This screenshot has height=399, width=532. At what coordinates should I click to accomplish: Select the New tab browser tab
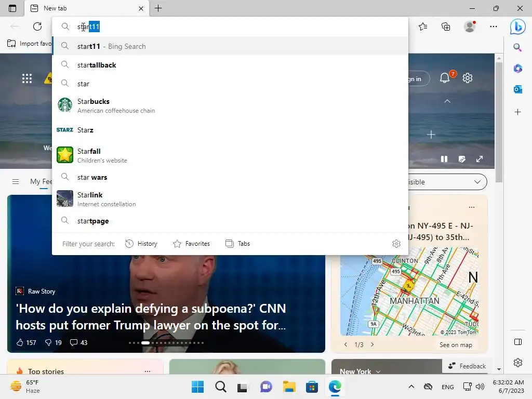(x=87, y=8)
